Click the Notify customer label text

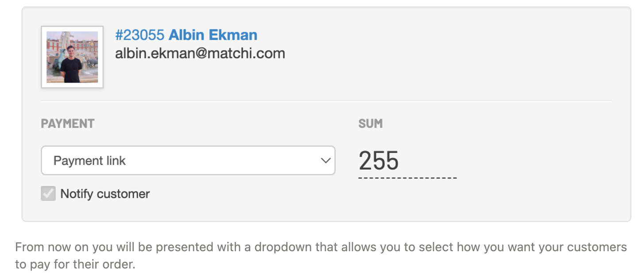[105, 194]
